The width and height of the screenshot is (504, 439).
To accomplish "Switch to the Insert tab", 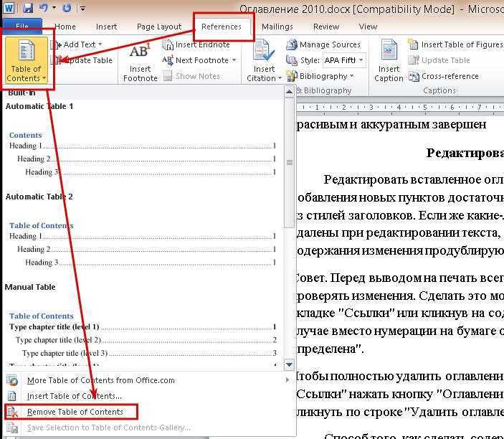I will click(106, 27).
